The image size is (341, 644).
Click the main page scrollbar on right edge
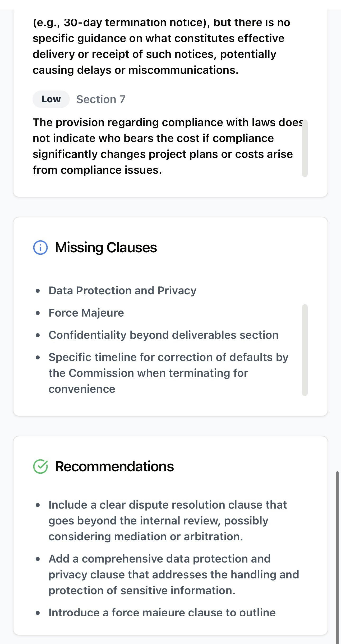pos(337,558)
